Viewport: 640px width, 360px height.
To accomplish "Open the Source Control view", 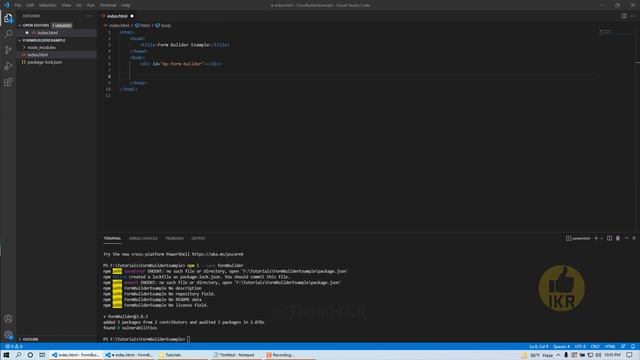I will click(8, 50).
